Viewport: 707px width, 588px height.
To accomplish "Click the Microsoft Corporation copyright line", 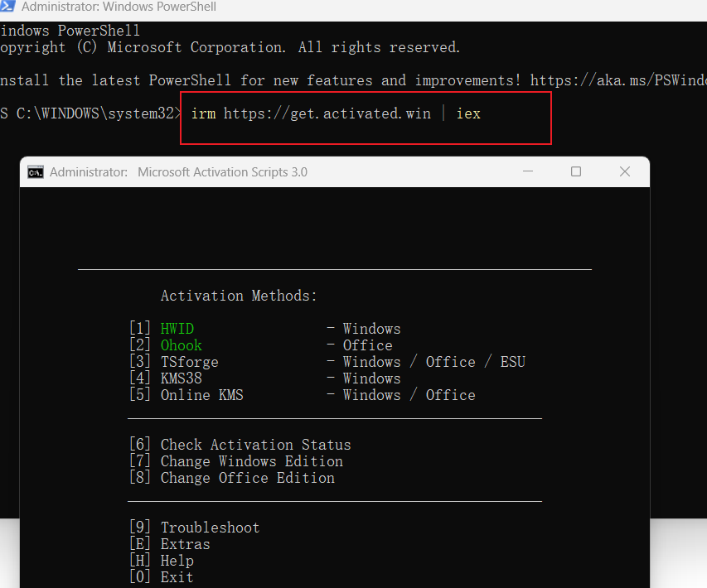I will pos(230,47).
